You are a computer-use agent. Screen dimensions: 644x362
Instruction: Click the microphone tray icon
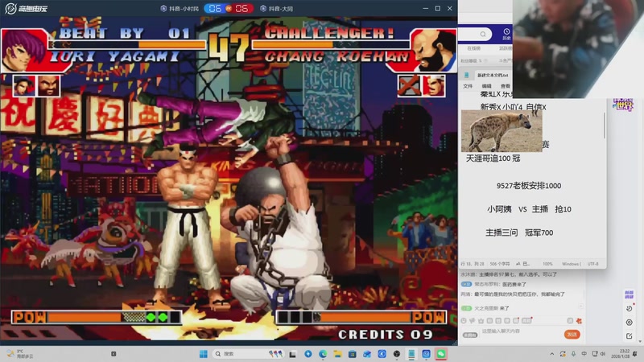point(573,354)
